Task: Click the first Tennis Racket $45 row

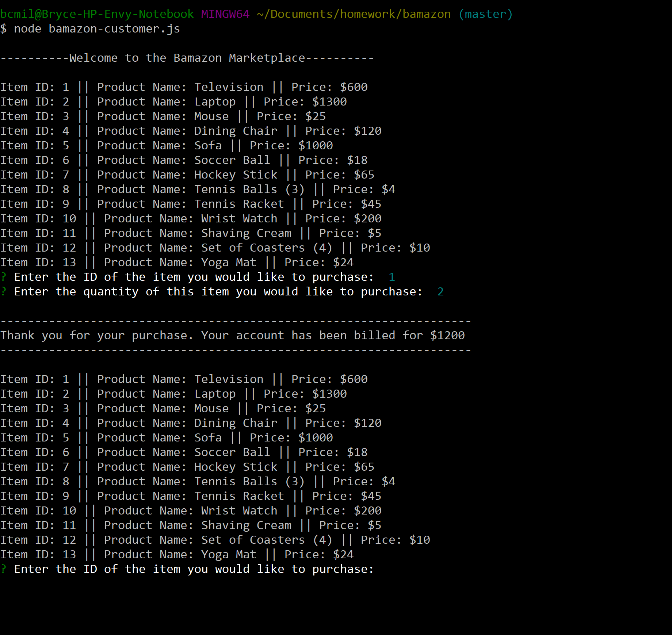Action: point(191,204)
